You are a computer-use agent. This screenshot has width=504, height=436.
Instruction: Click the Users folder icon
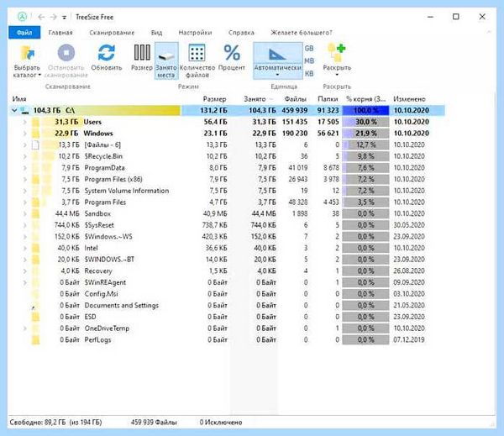point(35,122)
